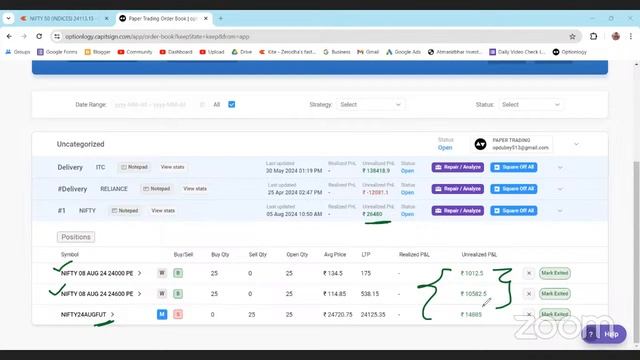
Task: Square Off All for ITC
Action: (513, 167)
